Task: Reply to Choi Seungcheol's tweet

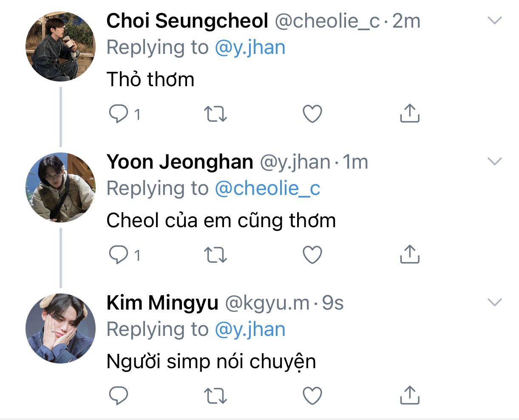Action: (x=119, y=114)
